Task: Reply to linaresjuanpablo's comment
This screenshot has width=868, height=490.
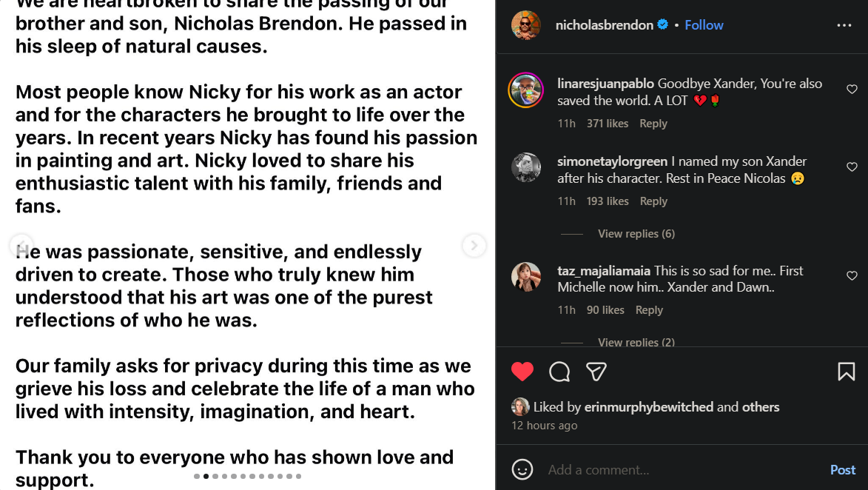Action: (x=653, y=124)
